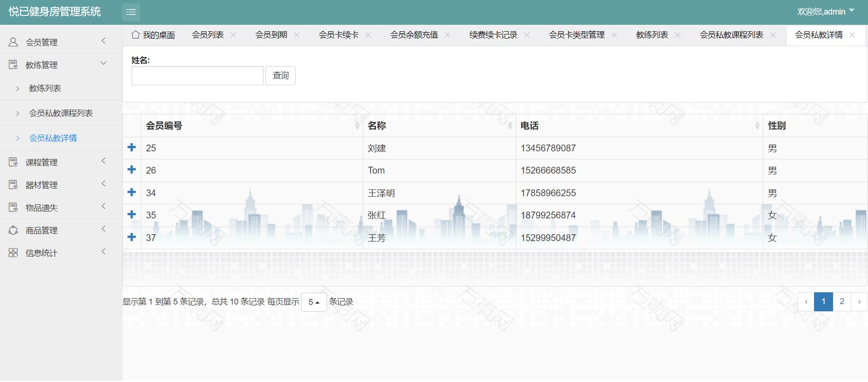Open 教练列表 in the sidebar
This screenshot has width=868, height=382.
(45, 88)
